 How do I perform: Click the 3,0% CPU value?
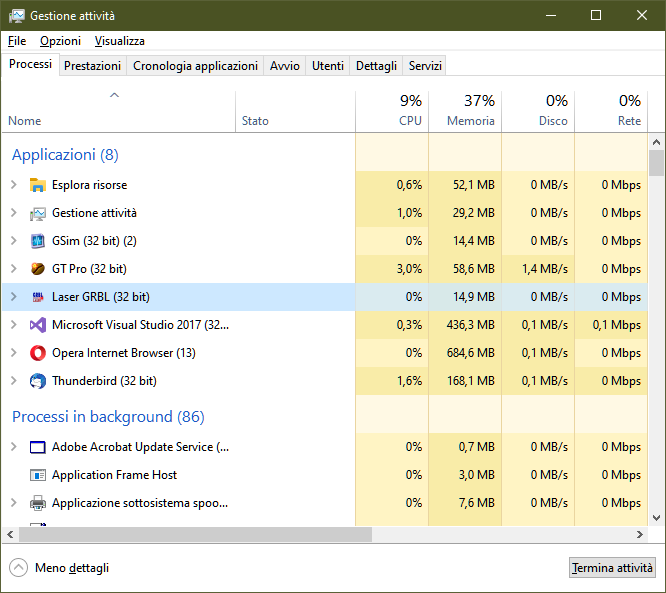409,269
